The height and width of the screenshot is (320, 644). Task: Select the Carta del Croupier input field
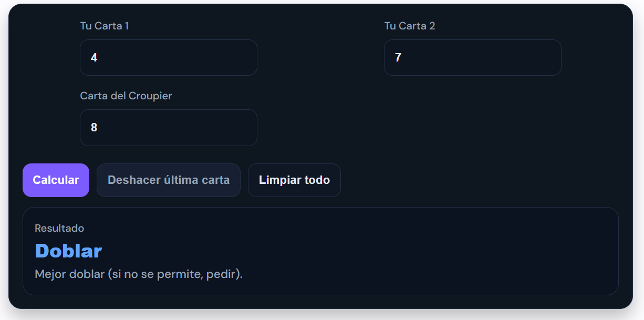pos(168,128)
